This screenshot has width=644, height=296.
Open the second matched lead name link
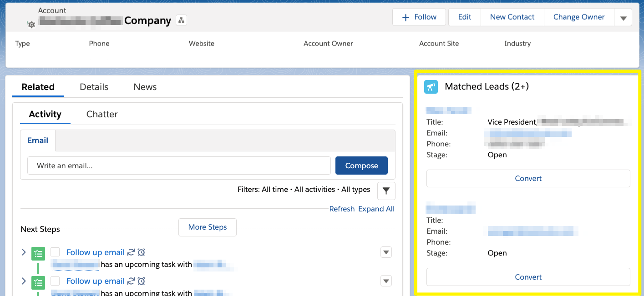451,209
